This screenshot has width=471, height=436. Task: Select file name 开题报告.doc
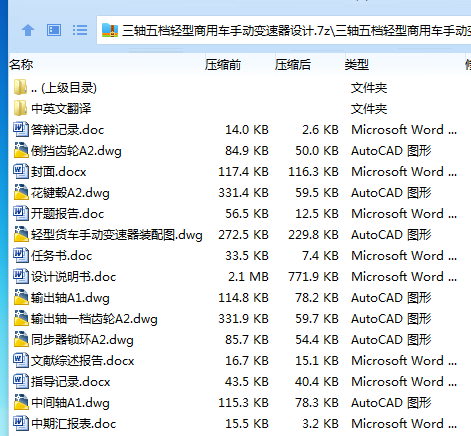(67, 214)
